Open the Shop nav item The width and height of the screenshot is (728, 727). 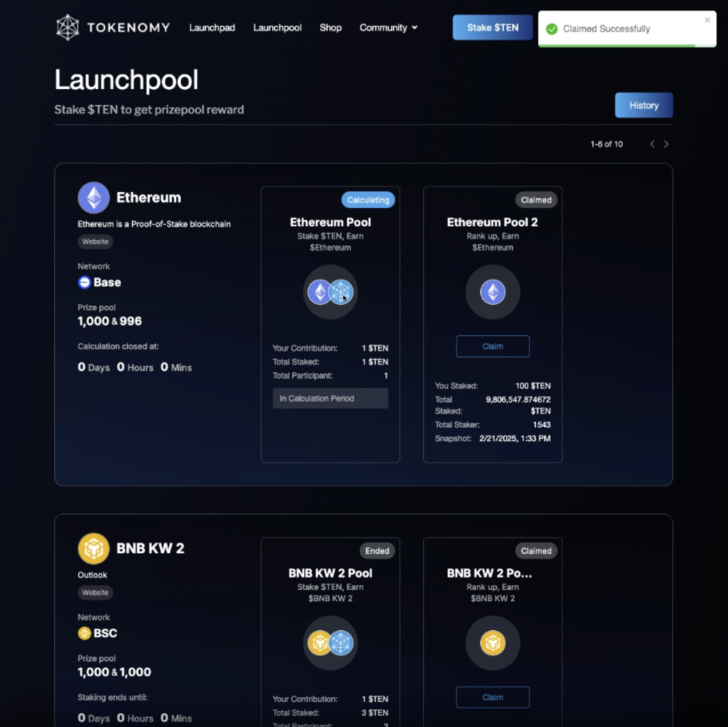[331, 27]
